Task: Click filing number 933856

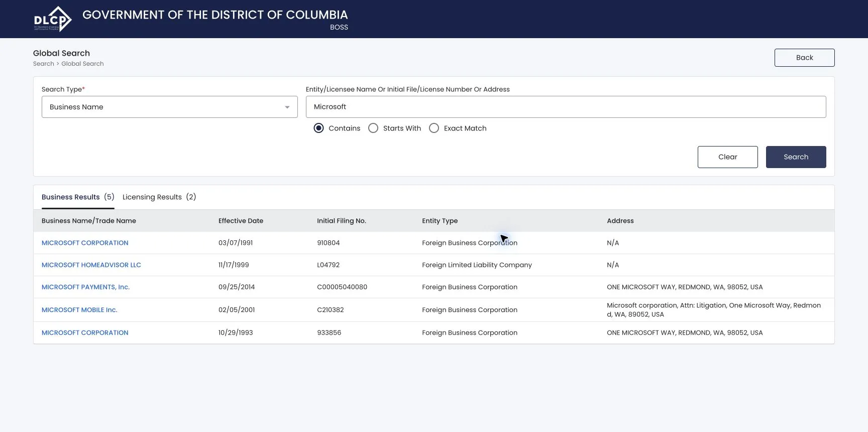Action: (x=329, y=333)
